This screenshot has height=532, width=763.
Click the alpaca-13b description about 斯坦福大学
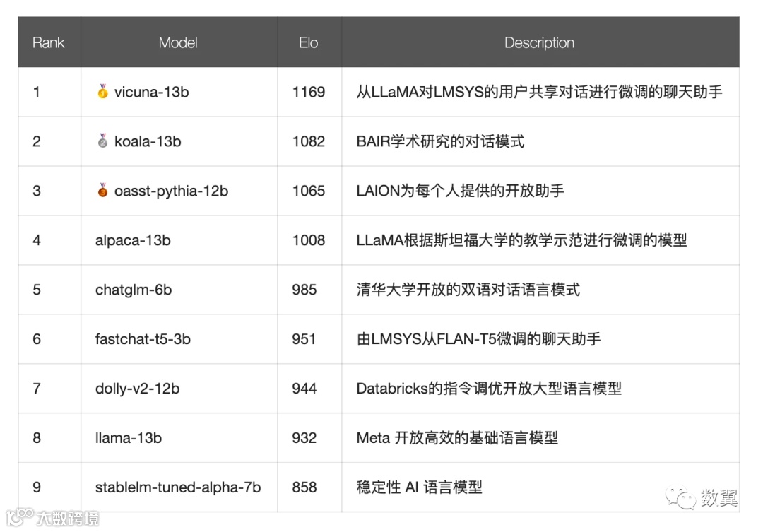pos(521,240)
